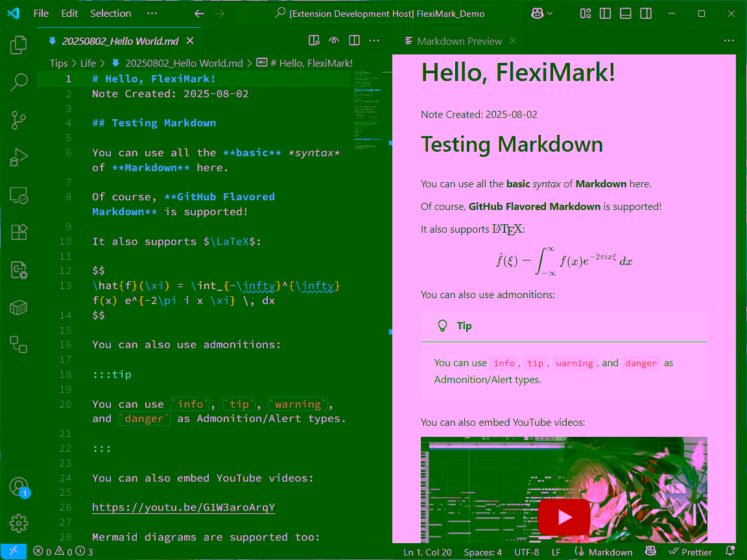Click the ':::tip' line in editor

tap(112, 374)
